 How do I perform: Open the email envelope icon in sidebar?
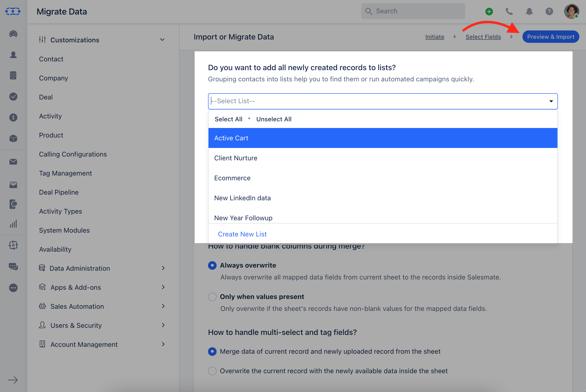13,162
